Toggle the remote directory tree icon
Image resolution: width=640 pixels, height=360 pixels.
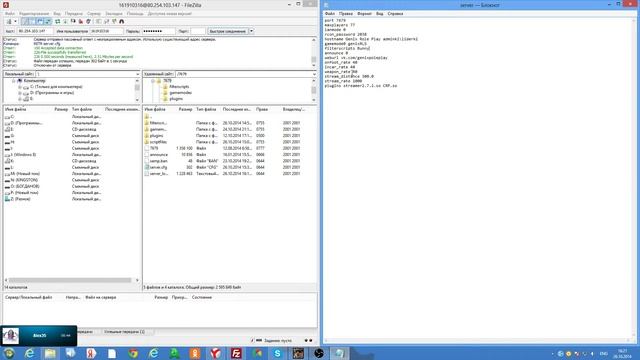click(x=40, y=21)
